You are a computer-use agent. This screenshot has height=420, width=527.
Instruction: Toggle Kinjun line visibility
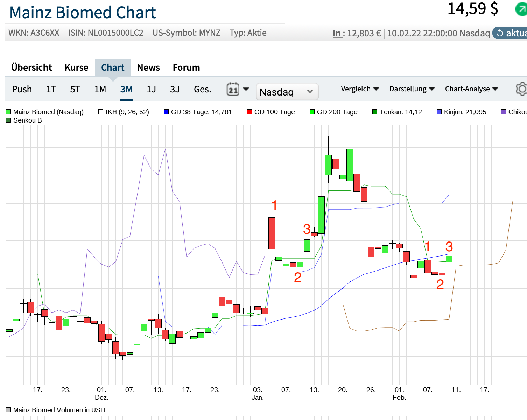(462, 112)
